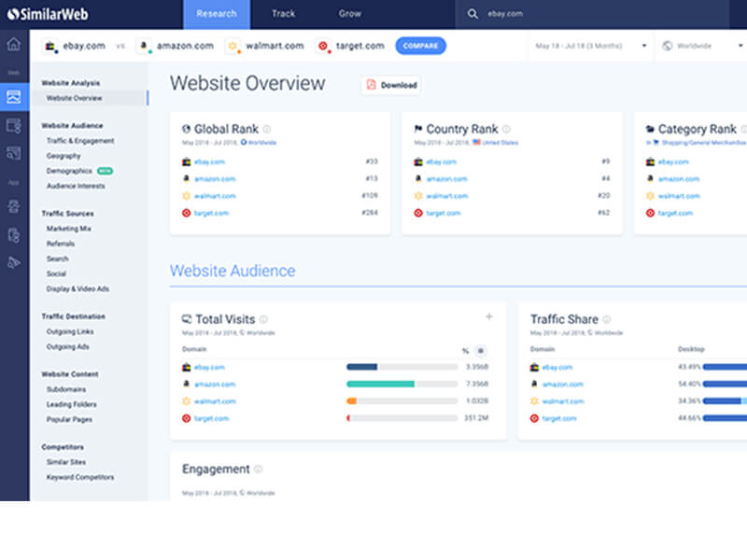This screenshot has height=560, width=747.
Task: Click the globe icon beside Worldwide
Action: click(668, 46)
